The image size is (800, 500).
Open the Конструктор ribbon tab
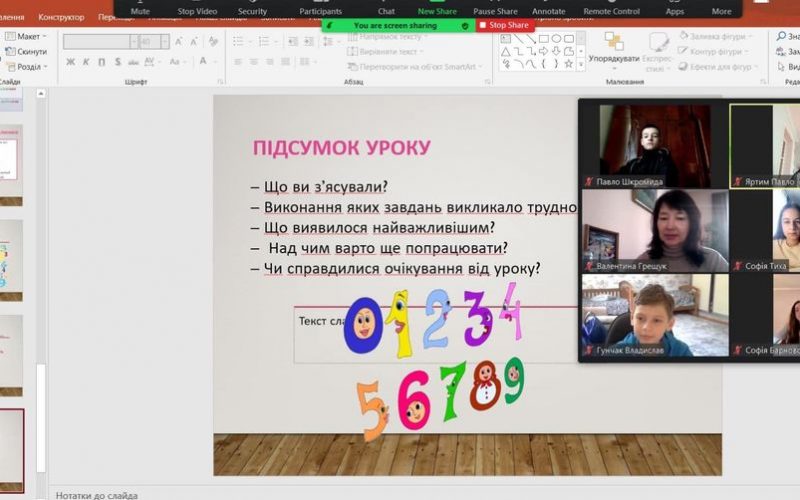pyautogui.click(x=61, y=17)
